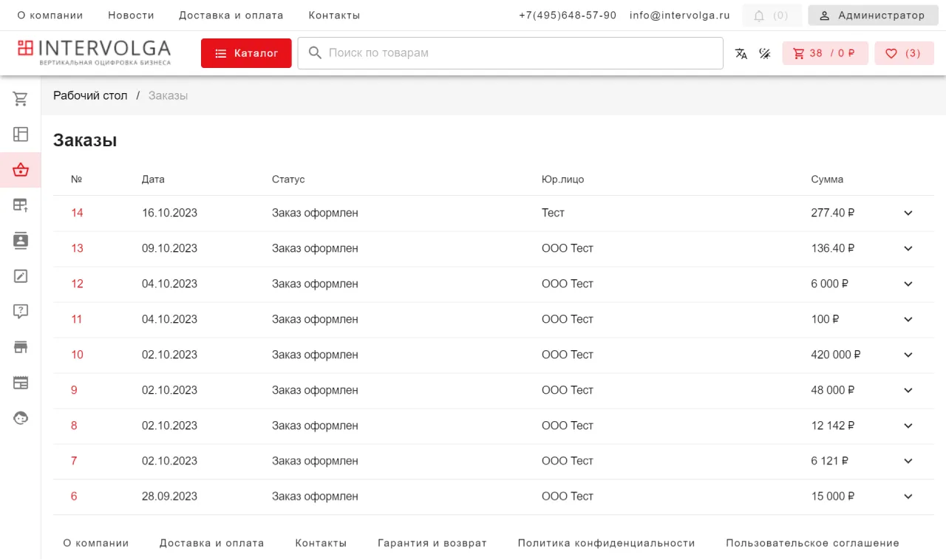Open order number 14 link
This screenshot has height=560, width=946.
click(77, 213)
